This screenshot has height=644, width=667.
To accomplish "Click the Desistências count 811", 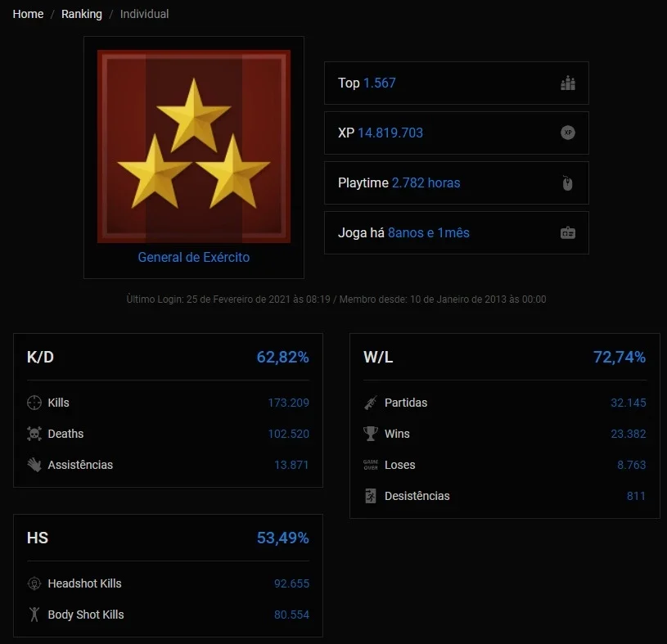I will (x=636, y=496).
